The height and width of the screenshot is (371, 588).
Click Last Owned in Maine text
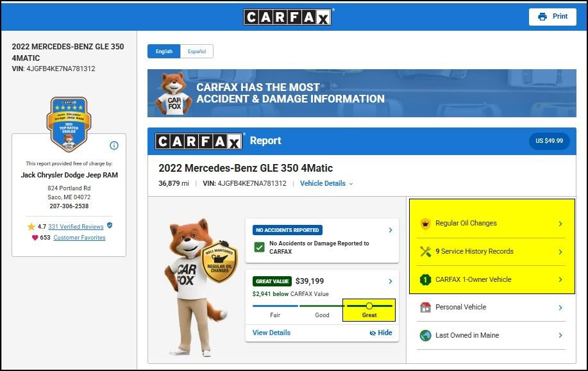pyautogui.click(x=467, y=335)
